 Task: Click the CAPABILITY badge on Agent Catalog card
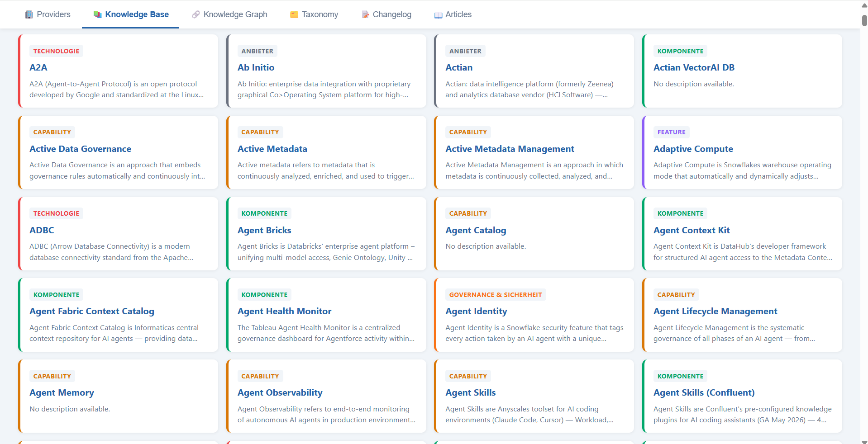click(468, 213)
